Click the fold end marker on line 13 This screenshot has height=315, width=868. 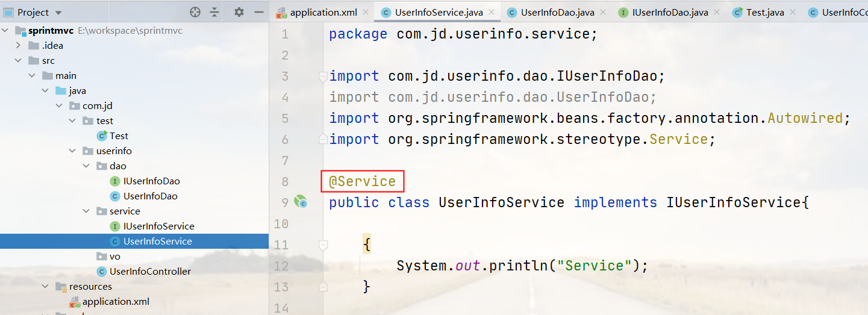(323, 286)
